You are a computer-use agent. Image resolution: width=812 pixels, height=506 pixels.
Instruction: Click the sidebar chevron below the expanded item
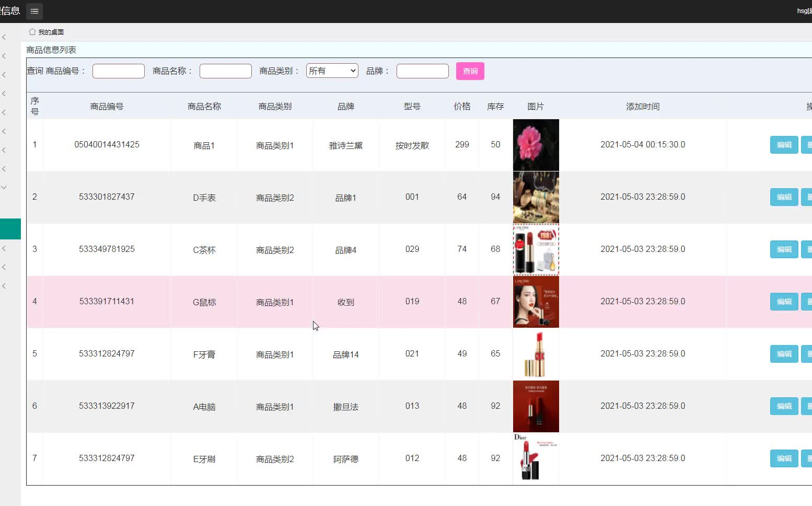tap(4, 248)
